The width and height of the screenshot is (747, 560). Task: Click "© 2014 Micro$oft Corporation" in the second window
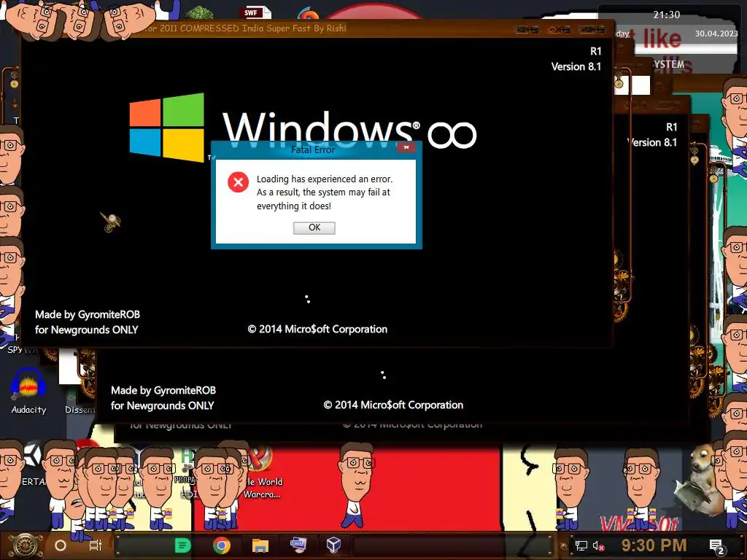(x=393, y=405)
